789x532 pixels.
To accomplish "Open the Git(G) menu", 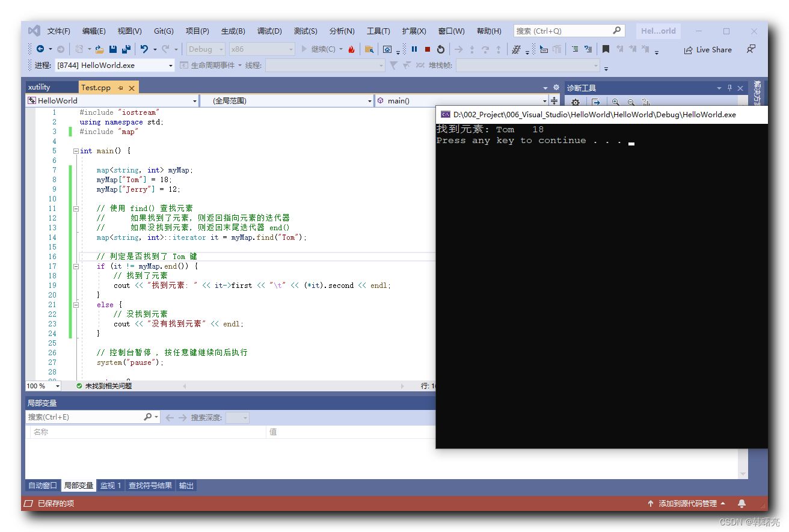I will tap(164, 31).
